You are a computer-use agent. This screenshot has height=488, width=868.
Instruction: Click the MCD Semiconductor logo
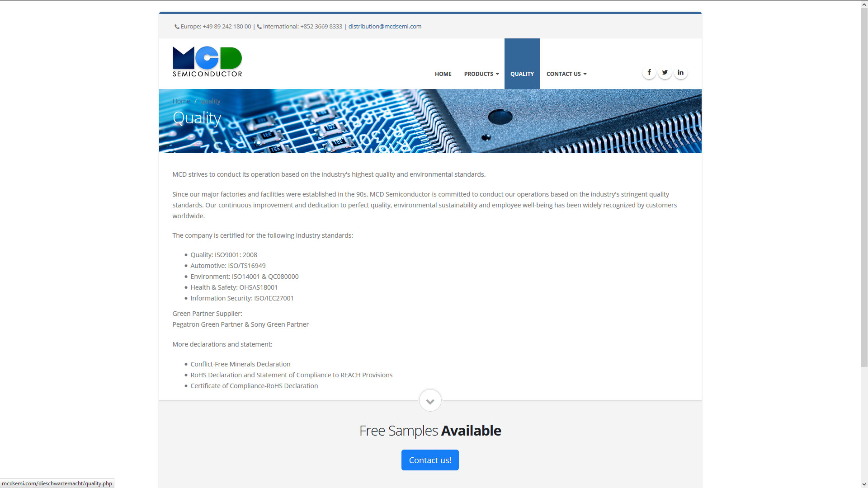(x=207, y=61)
